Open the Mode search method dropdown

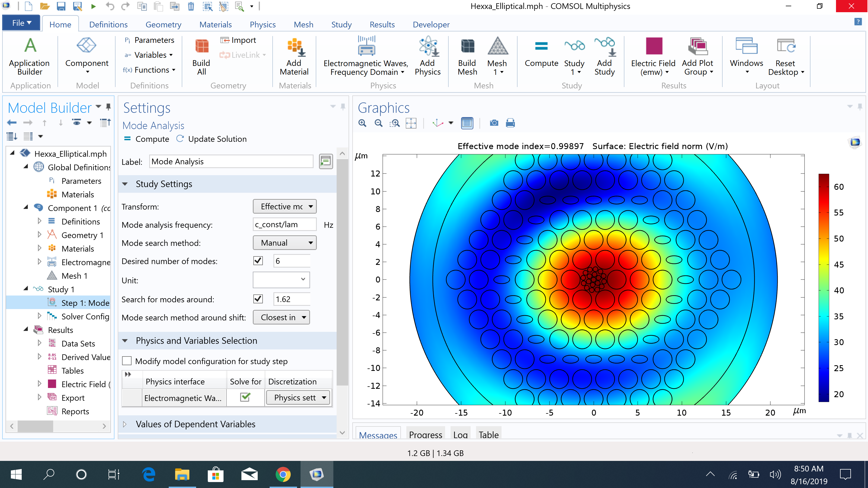pyautogui.click(x=285, y=243)
